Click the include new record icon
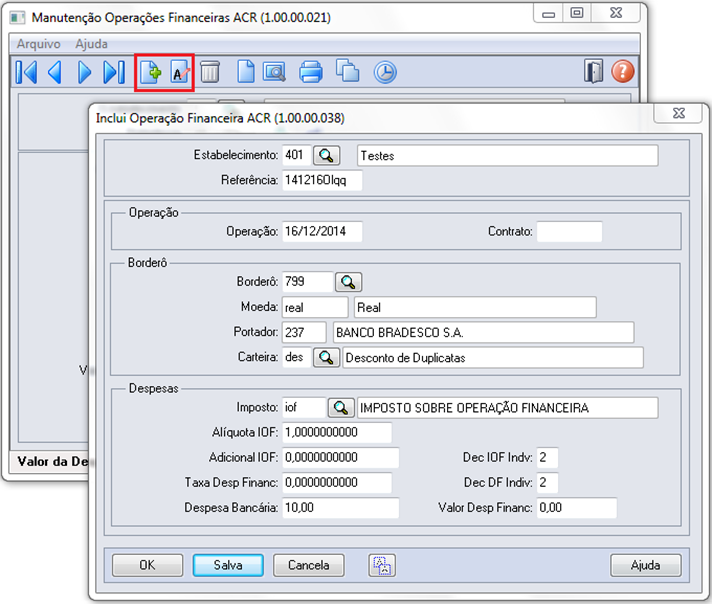Viewport: 712px width, 604px height. (x=150, y=72)
